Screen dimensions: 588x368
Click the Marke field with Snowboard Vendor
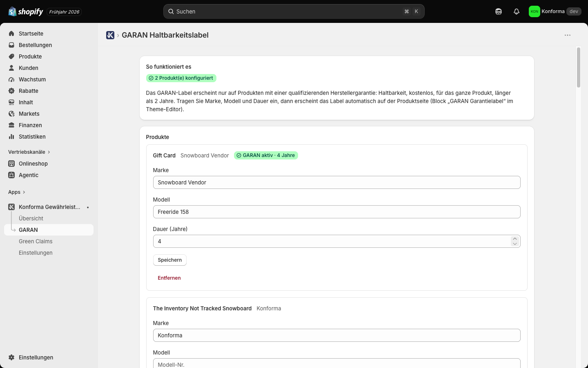[x=337, y=182]
